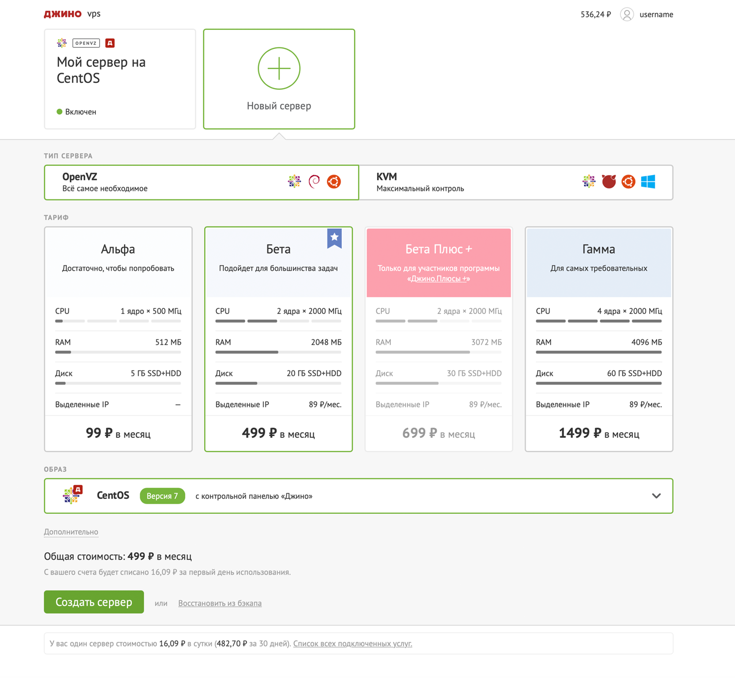Click red Джино panel badge on server card
The width and height of the screenshot is (735, 700).
pyautogui.click(x=110, y=43)
